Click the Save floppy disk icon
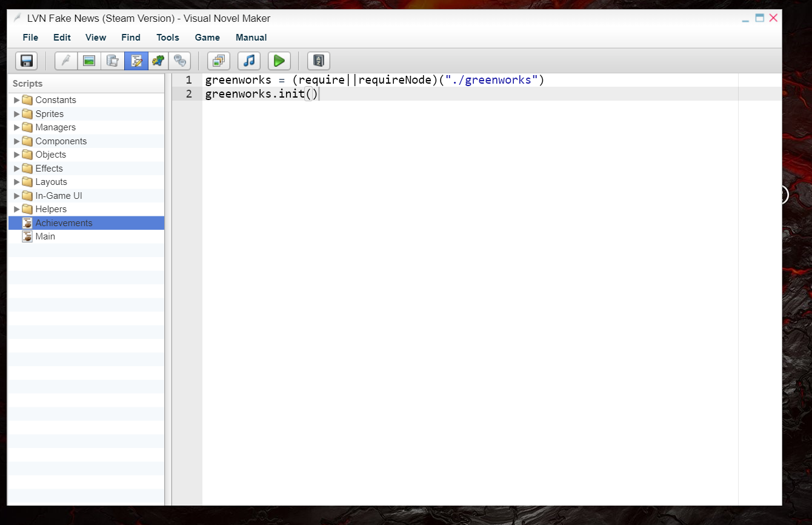 click(26, 61)
